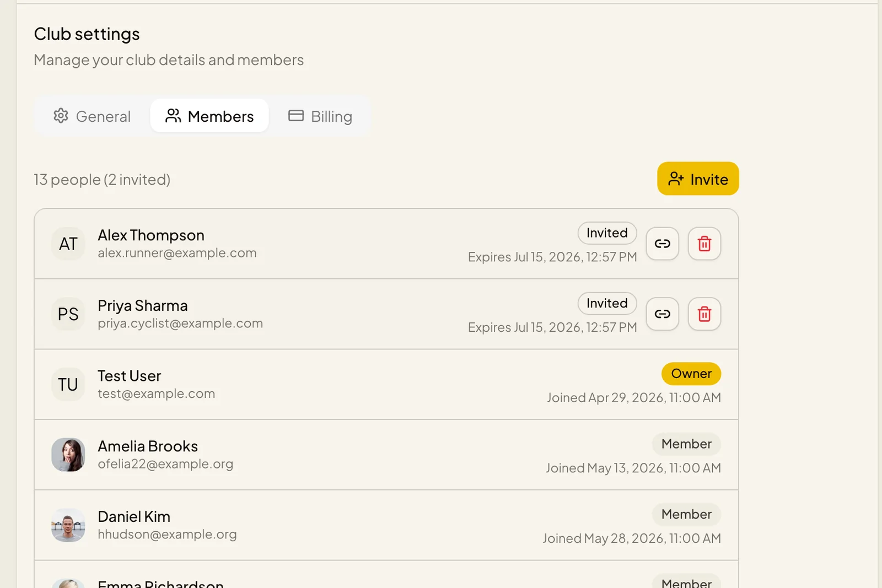Click "Joined May 13, 2026, 11:00 AM" text
Screen dimensions: 882x588
click(x=633, y=468)
